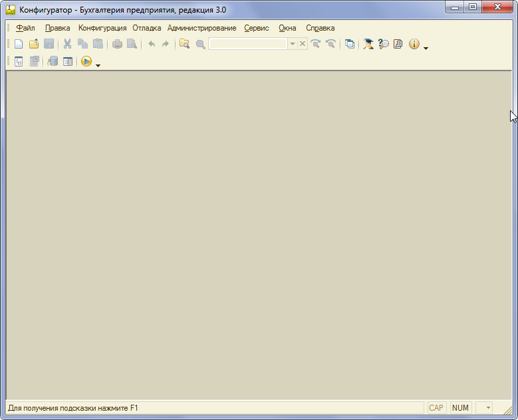The image size is (518, 420).
Task: Click the Find magnifier icon
Action: [x=200, y=44]
